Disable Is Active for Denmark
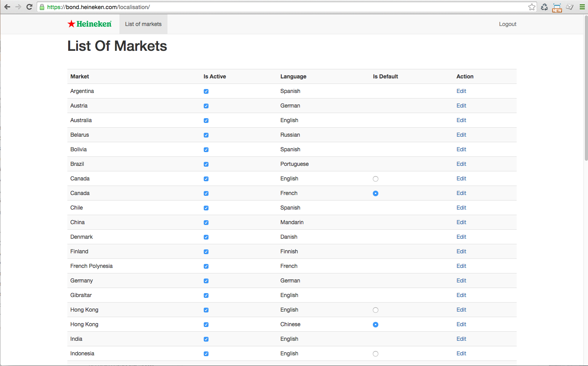588x366 pixels. (206, 237)
